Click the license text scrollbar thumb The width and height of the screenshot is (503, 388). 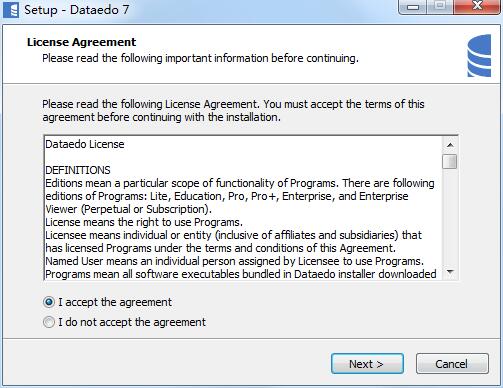[450, 162]
